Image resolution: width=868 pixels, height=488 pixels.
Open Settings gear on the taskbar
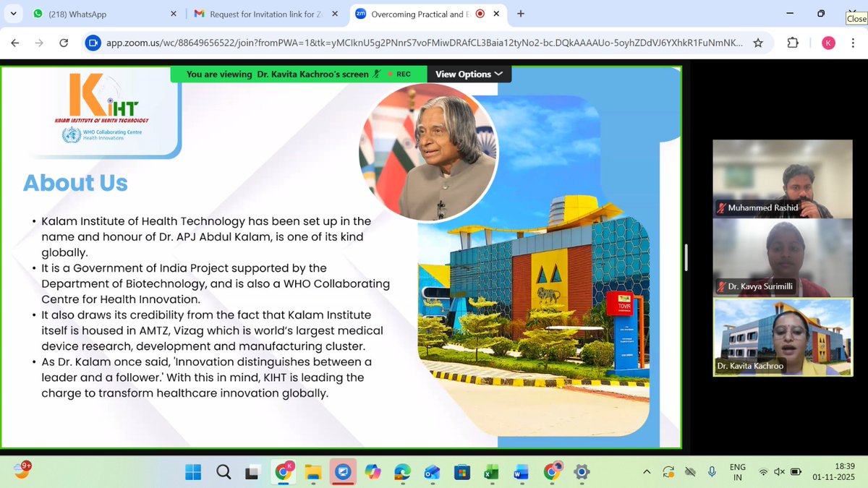pos(582,472)
